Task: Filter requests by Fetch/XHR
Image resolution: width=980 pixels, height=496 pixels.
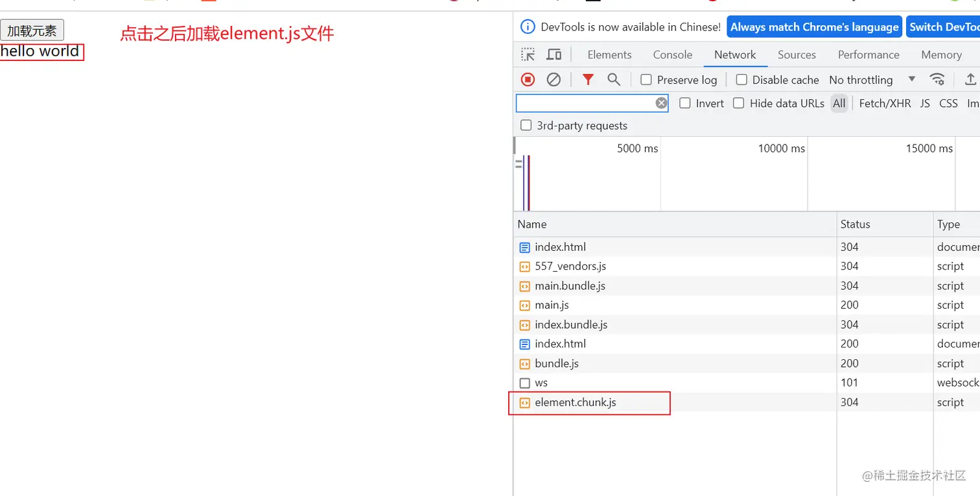Action: (885, 103)
